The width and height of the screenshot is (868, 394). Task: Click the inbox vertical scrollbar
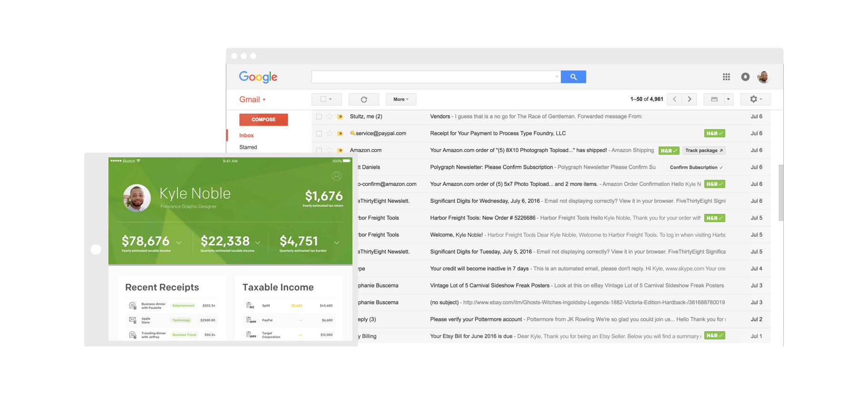(x=780, y=193)
